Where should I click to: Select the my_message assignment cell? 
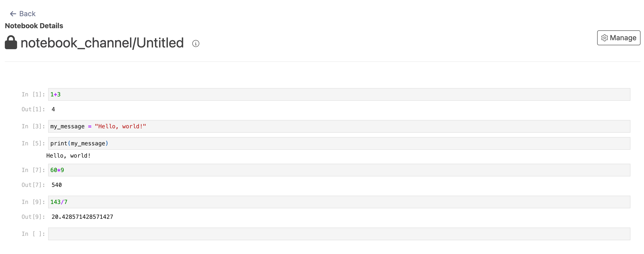click(x=339, y=126)
